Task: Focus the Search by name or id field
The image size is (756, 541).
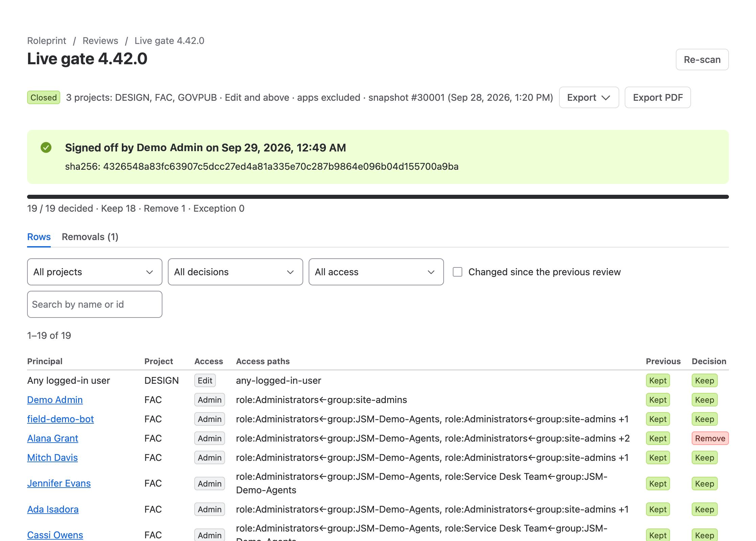Action: [95, 304]
